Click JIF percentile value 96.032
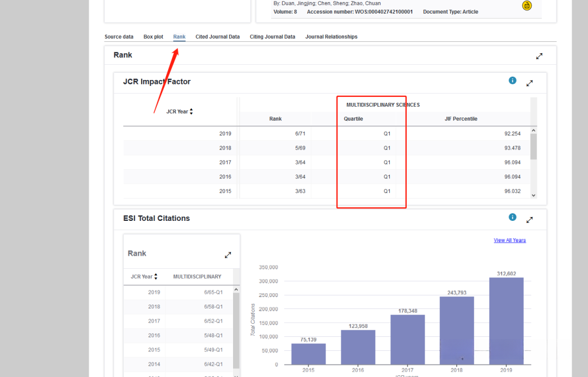The width and height of the screenshot is (588, 377). point(512,191)
